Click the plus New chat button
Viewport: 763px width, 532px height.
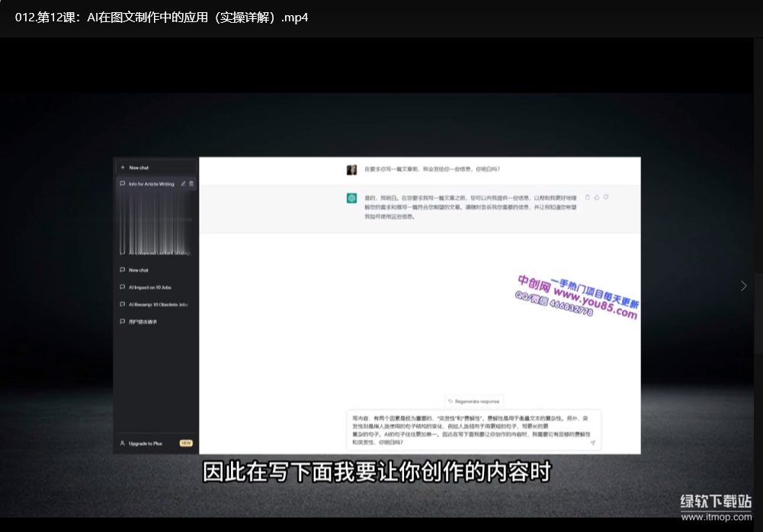pos(155,168)
